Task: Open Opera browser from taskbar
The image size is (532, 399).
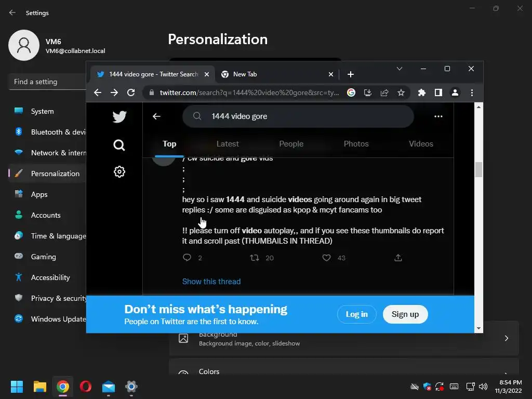Action: pos(86,387)
